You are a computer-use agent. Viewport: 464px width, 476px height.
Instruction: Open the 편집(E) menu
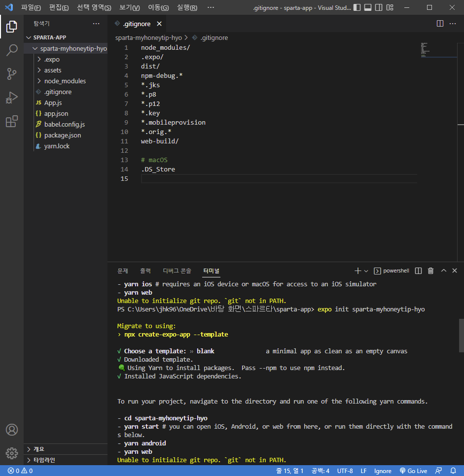(59, 7)
